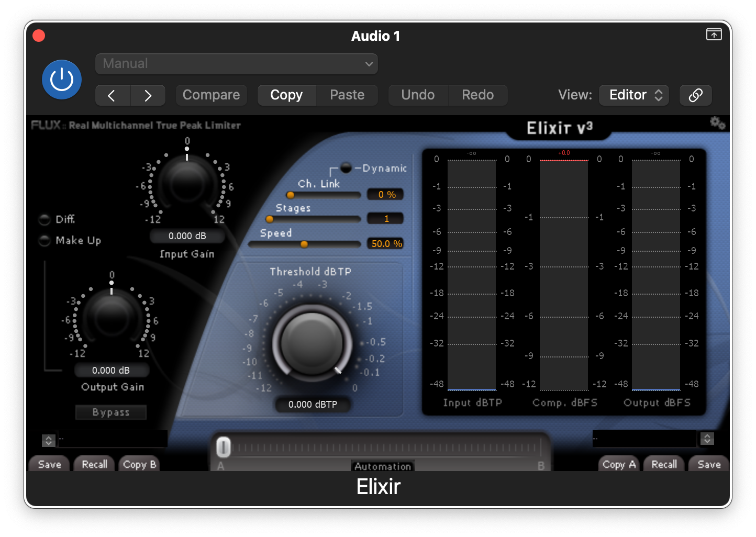756x537 pixels.
Task: Click the stepper next to the left preset field
Action: (48, 440)
